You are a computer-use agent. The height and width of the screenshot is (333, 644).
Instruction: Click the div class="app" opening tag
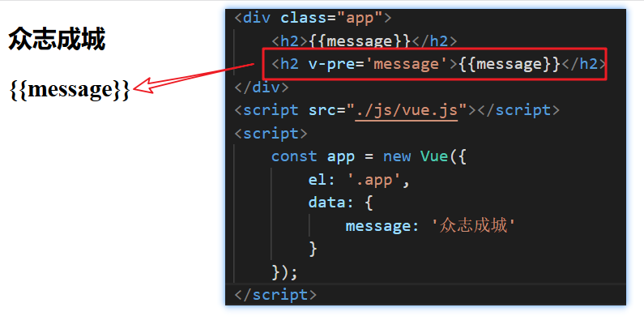pyautogui.click(x=313, y=18)
